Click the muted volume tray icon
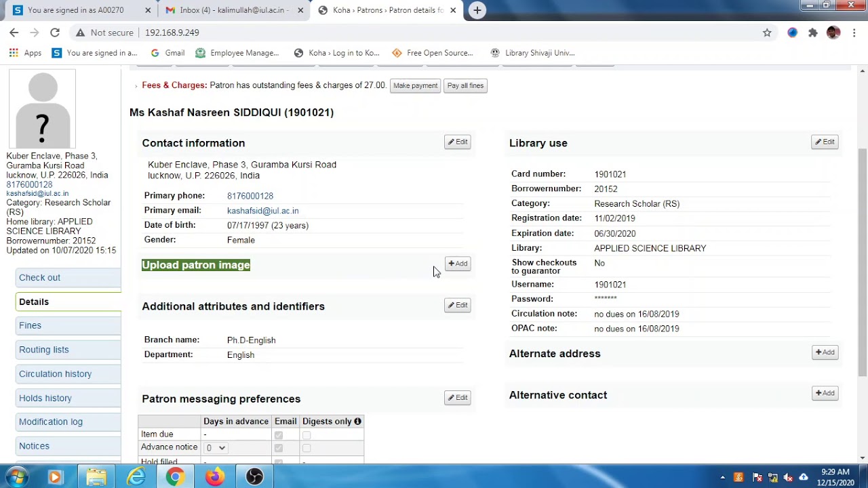868x488 pixels. tap(789, 477)
